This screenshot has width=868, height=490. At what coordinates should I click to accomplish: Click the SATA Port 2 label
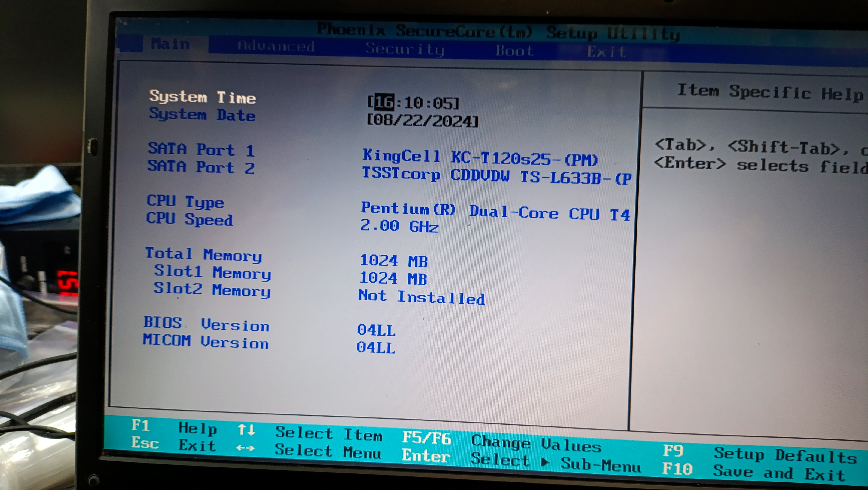pyautogui.click(x=201, y=167)
